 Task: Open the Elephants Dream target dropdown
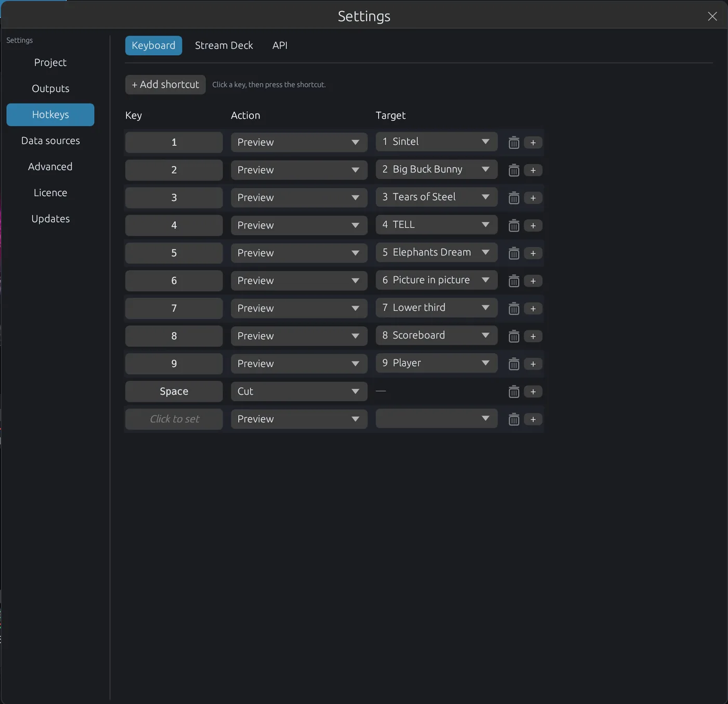[x=436, y=252]
